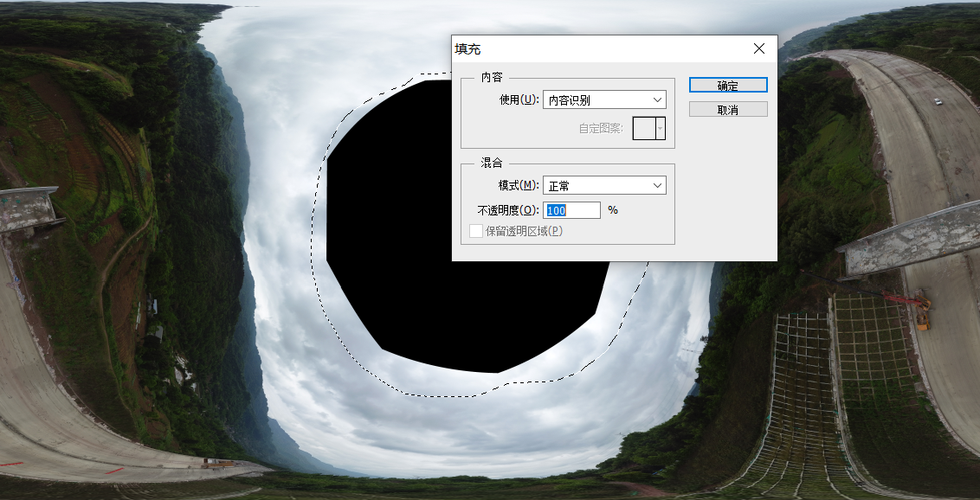This screenshot has height=500, width=980.
Task: Open the 使用 content dropdown showing 内容识别
Action: (x=604, y=99)
